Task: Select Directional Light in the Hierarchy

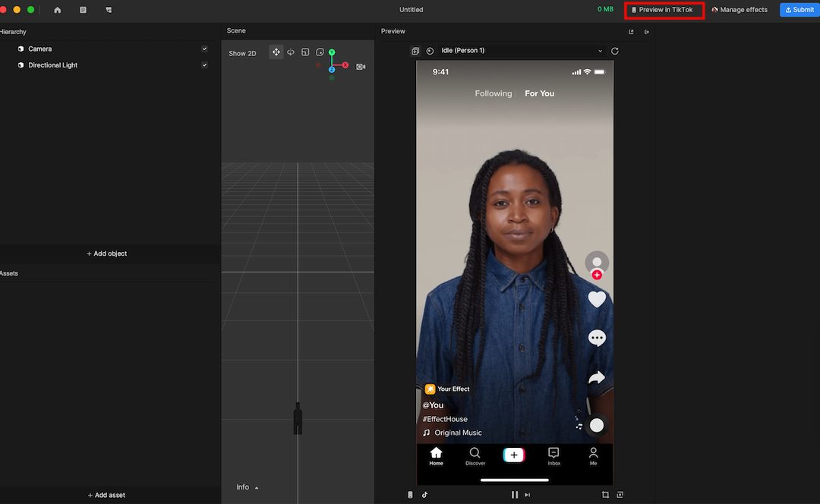Action: tap(53, 65)
